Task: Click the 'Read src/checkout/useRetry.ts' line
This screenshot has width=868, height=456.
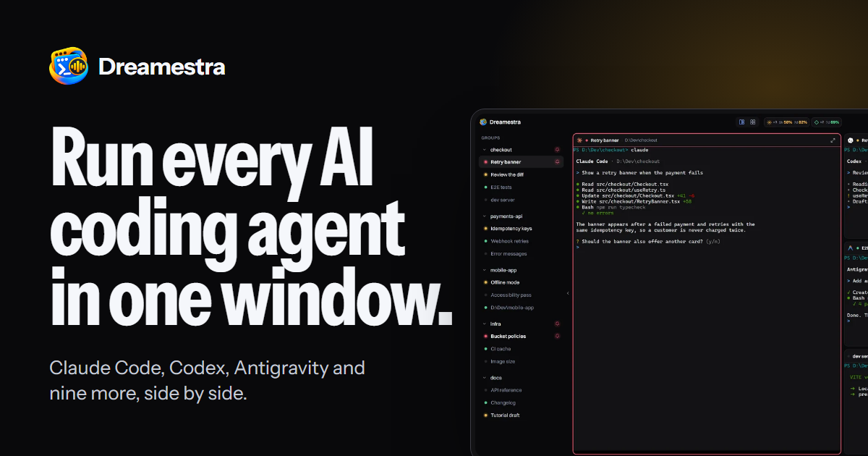Action: tap(621, 190)
